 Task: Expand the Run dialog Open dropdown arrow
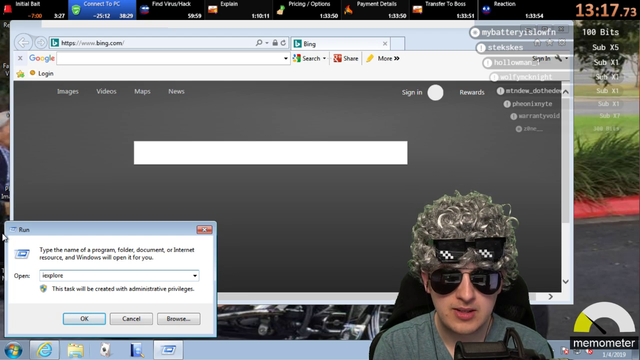[195, 276]
